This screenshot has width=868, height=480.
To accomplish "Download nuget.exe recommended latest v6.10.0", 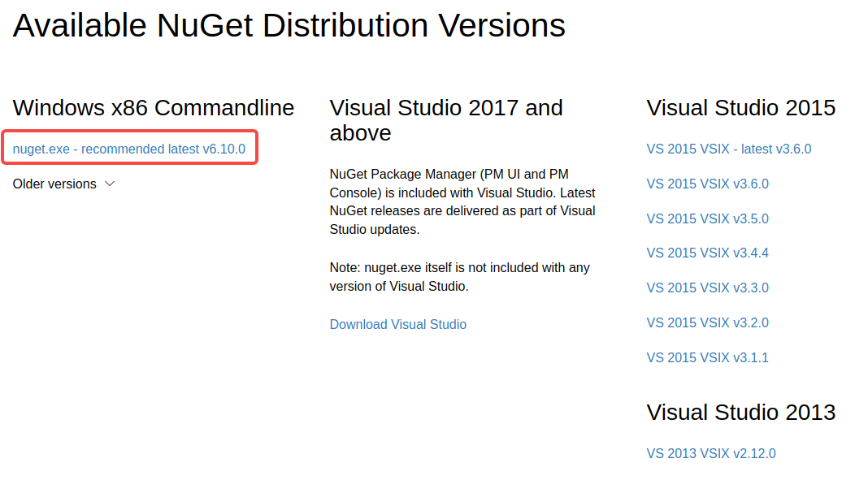I will coord(129,149).
